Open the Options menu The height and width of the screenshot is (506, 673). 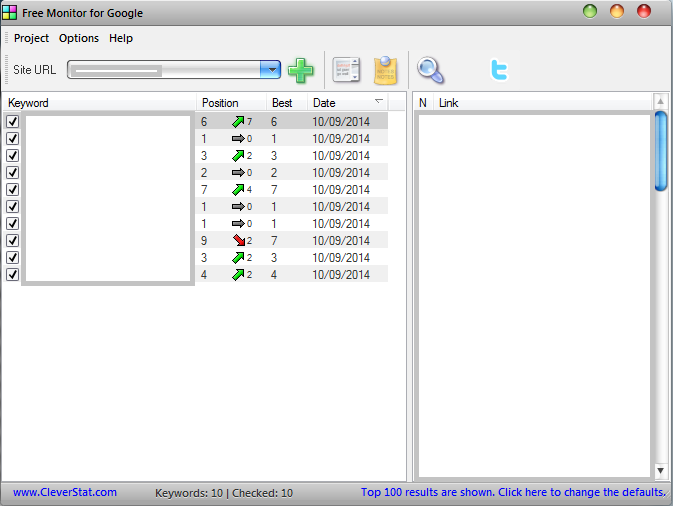pos(79,38)
